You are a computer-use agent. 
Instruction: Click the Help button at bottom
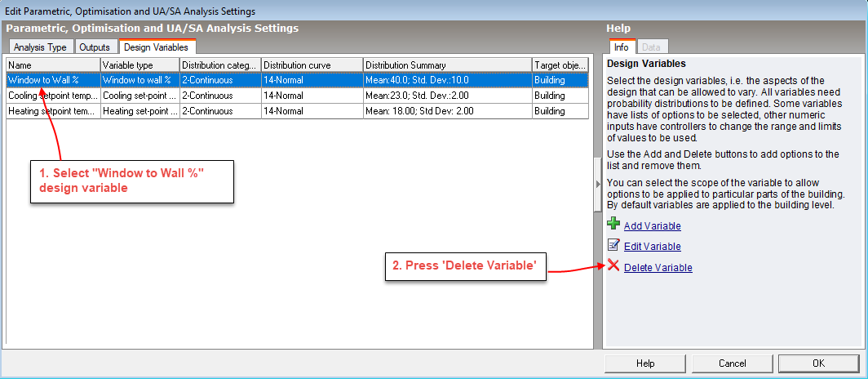[645, 363]
